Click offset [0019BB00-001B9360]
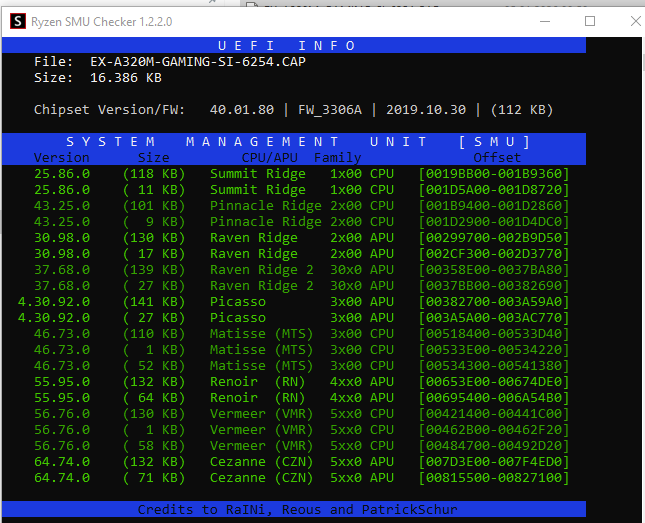Viewport: 645px width, 523px height. pos(494,174)
